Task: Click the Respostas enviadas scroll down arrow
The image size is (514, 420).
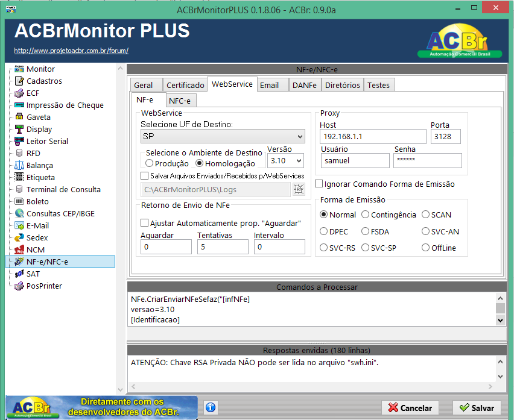Action: click(500, 377)
